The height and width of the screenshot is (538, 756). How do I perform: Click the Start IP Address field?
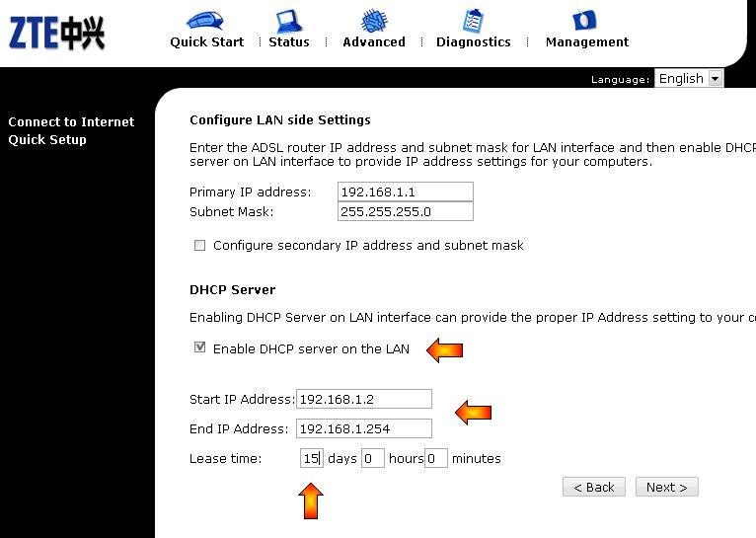point(363,399)
